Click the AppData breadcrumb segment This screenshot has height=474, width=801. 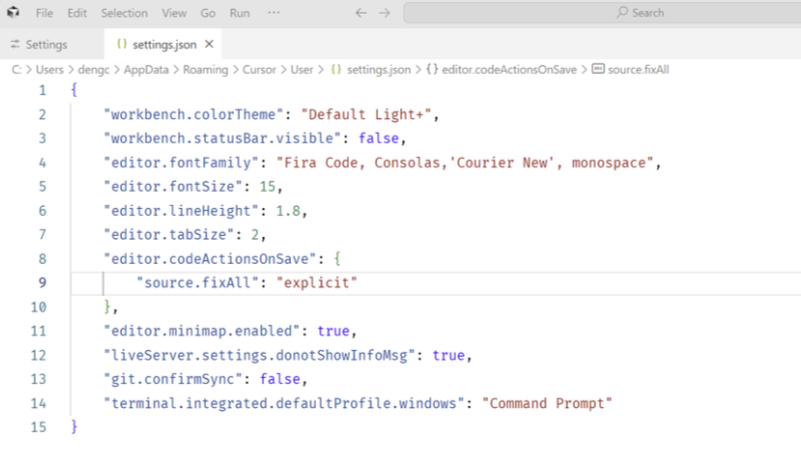coord(146,69)
